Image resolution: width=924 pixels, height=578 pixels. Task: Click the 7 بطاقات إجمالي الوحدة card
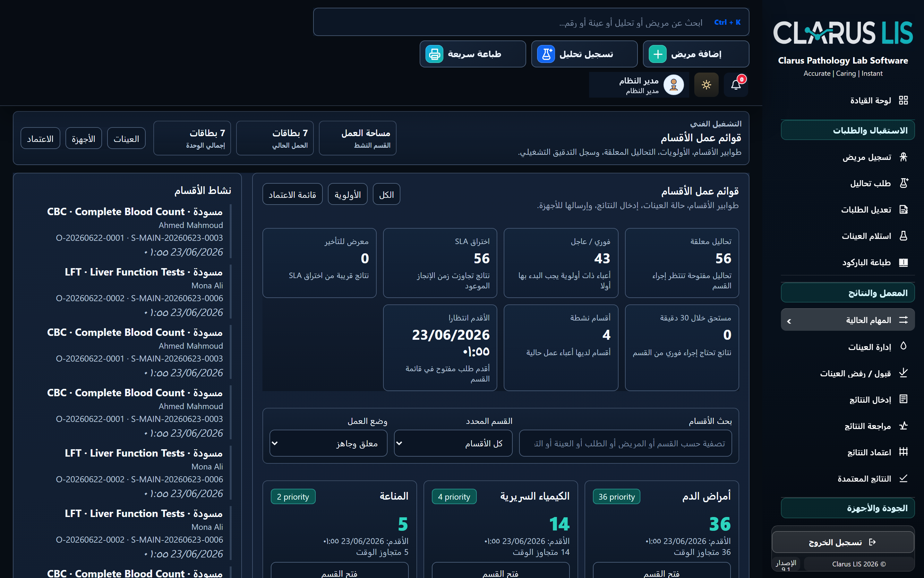192,138
